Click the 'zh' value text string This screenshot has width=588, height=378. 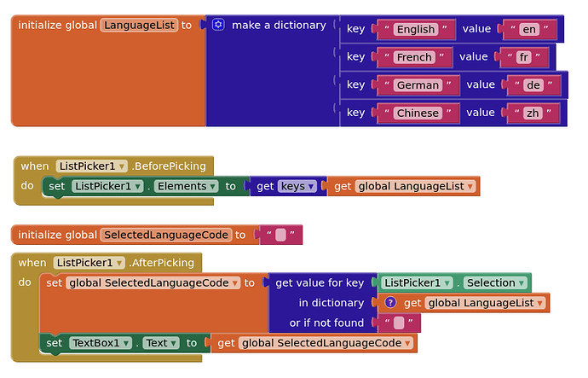(x=532, y=113)
